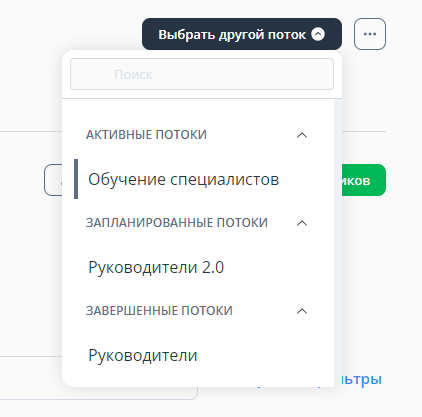Click the blue filters link ending in 'ьтры'
This screenshot has height=417, width=422.
pos(362,379)
